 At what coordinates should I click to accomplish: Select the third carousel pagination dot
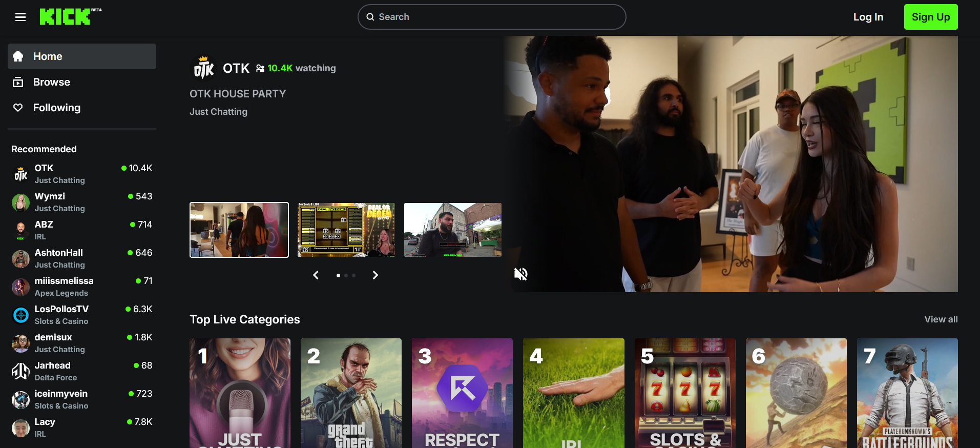coord(353,275)
